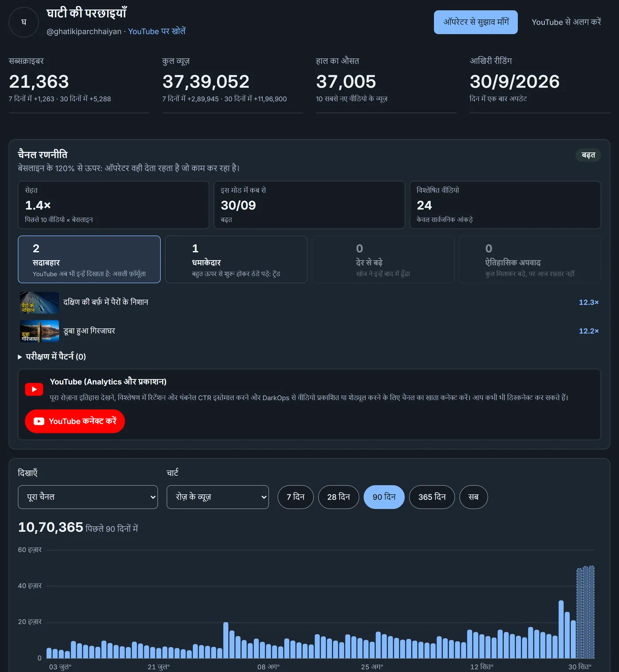Open the रोज़ के व्यूज़ chart dropdown
The height and width of the screenshot is (672, 619).
click(x=218, y=497)
